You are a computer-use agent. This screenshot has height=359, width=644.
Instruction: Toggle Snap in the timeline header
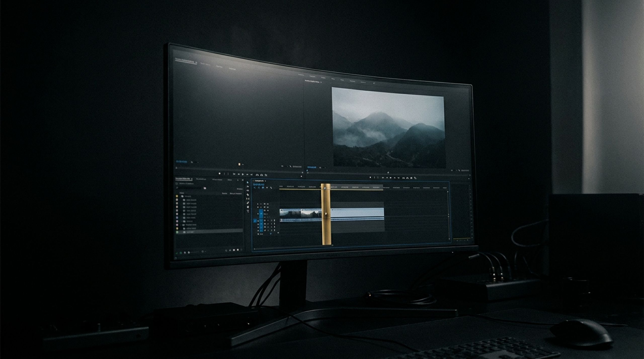point(259,188)
